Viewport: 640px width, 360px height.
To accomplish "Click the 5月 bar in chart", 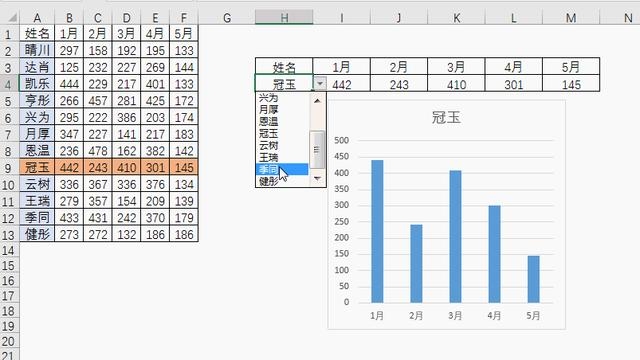I will point(533,279).
